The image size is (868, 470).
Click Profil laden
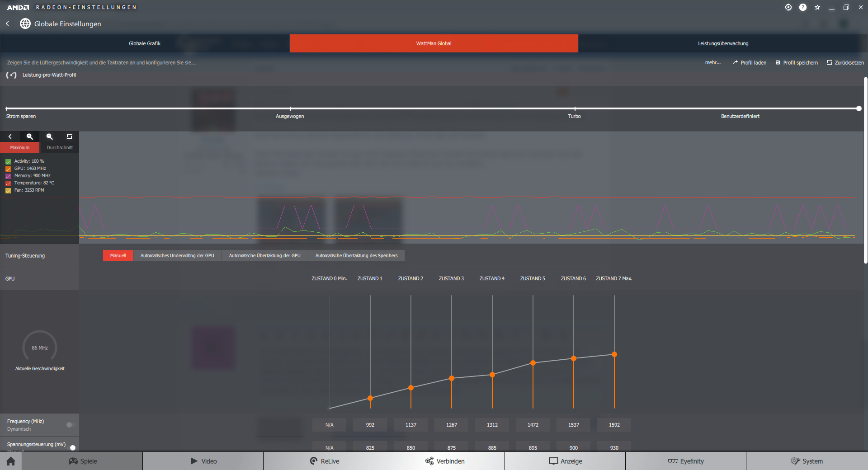[750, 62]
